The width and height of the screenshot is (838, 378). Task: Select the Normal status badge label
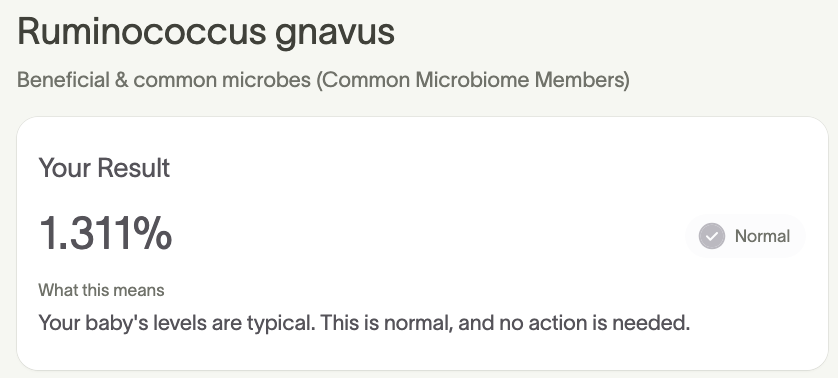tap(762, 236)
